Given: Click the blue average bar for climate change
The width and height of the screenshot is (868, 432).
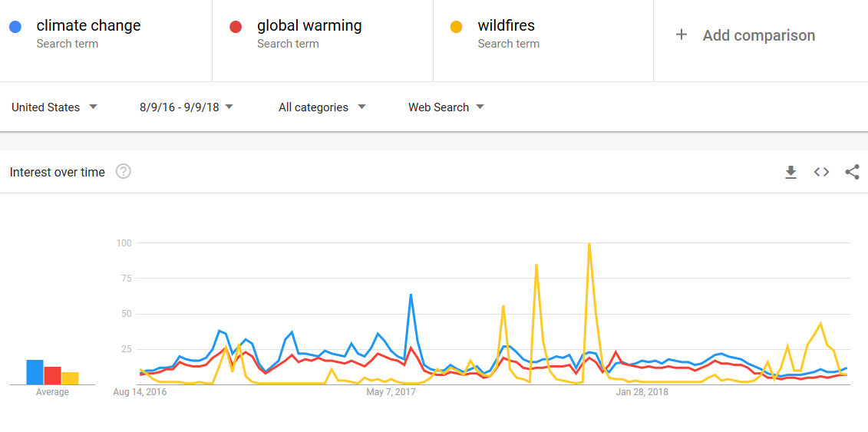Looking at the screenshot, I should coord(35,372).
